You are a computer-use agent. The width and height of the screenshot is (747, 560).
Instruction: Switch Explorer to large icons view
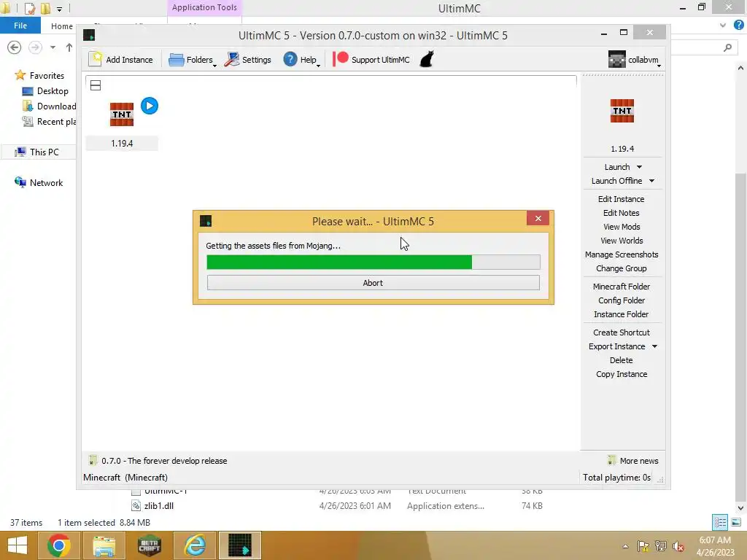tap(735, 522)
